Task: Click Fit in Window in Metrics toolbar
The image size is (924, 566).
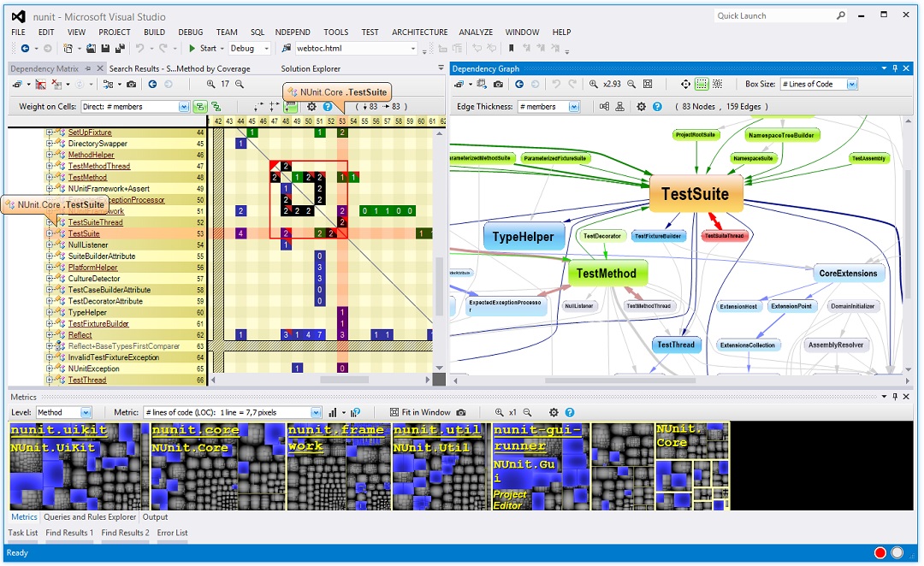Action: tap(419, 412)
